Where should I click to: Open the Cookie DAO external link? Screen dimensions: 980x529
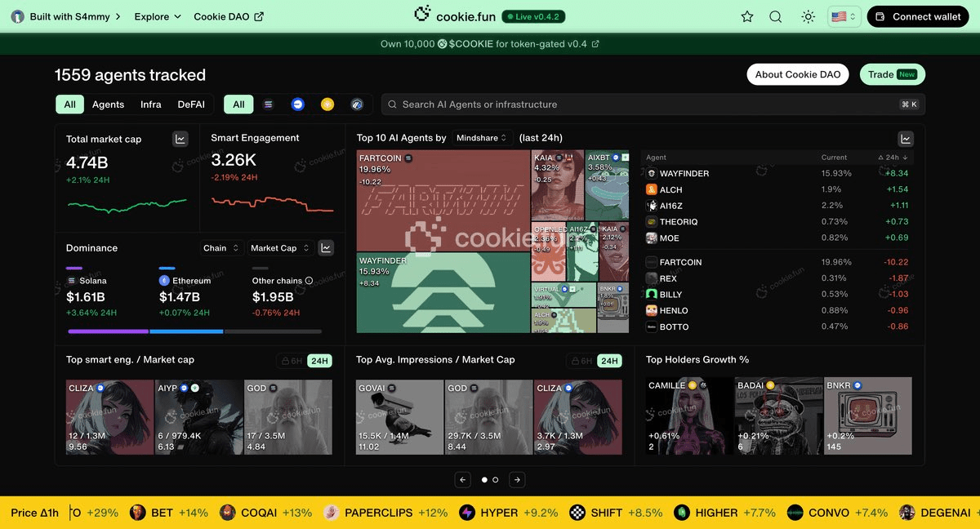tap(229, 16)
